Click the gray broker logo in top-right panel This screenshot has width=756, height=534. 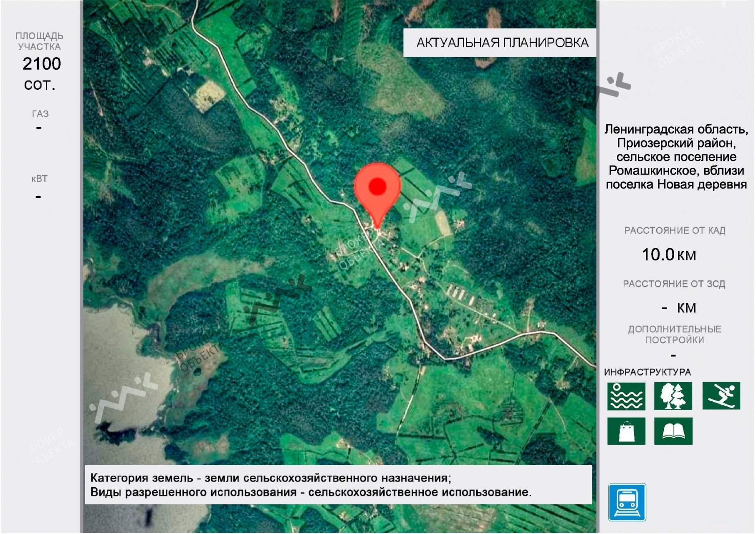(613, 86)
